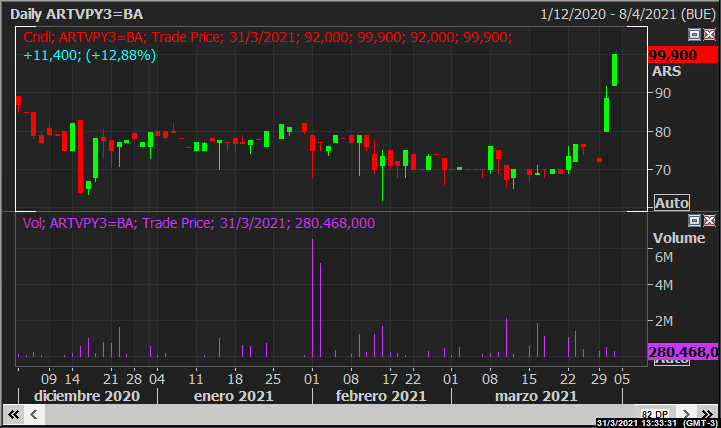Click the (GMT-3) timezone indicator

699,423
